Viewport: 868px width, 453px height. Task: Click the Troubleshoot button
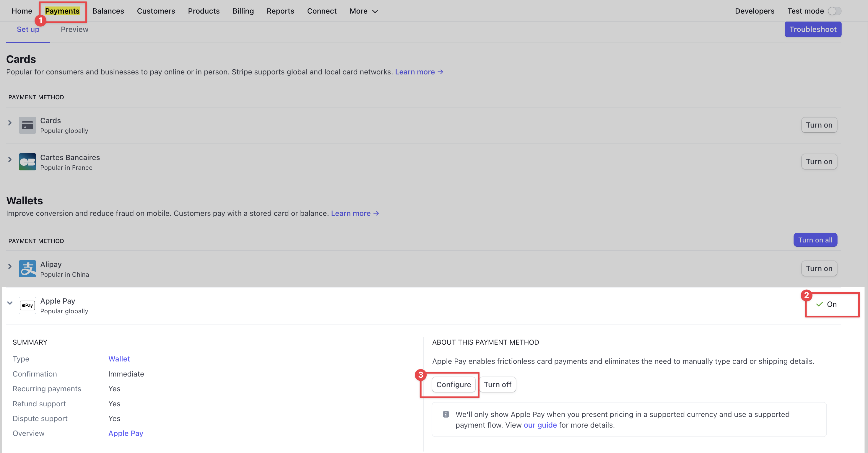[x=812, y=29]
